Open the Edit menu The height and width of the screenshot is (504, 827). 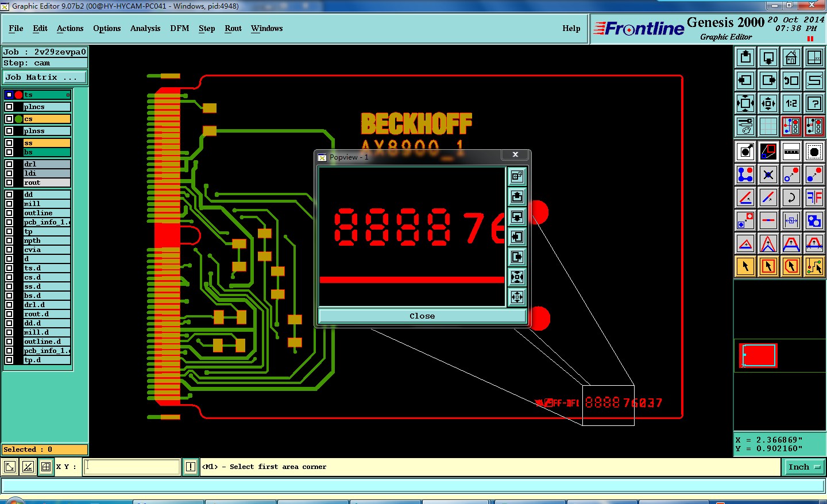40,28
